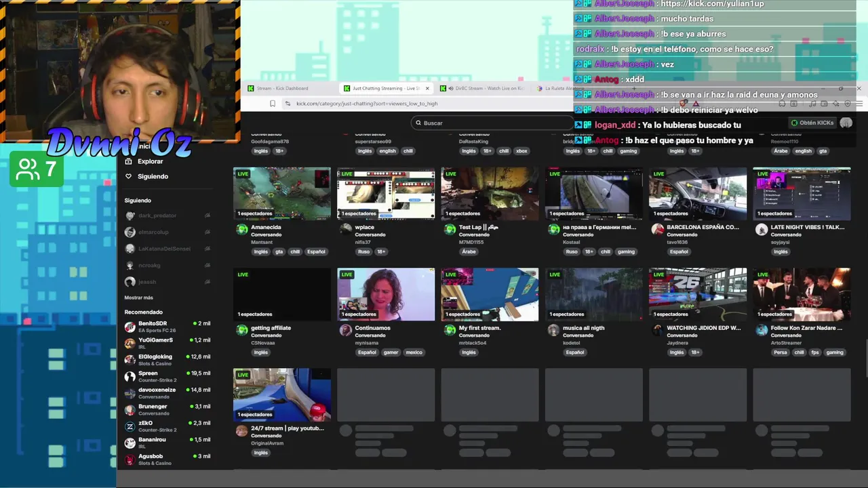Open the Test Lap stream thumbnail

(x=490, y=193)
